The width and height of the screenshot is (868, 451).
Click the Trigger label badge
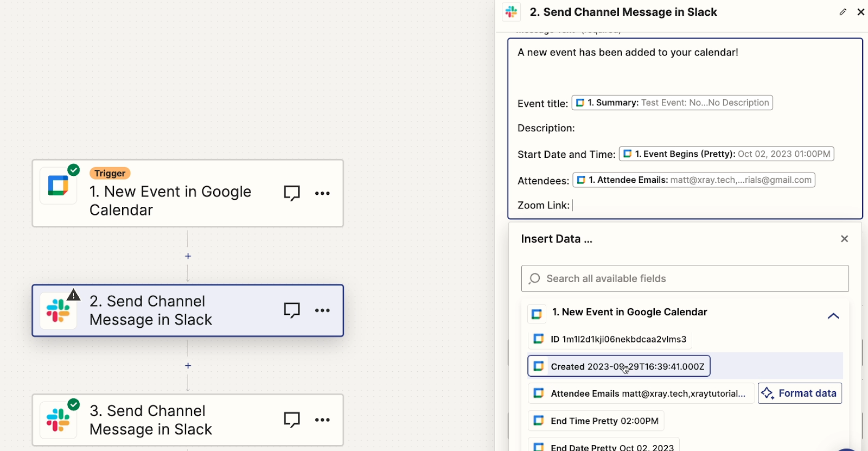(x=110, y=173)
